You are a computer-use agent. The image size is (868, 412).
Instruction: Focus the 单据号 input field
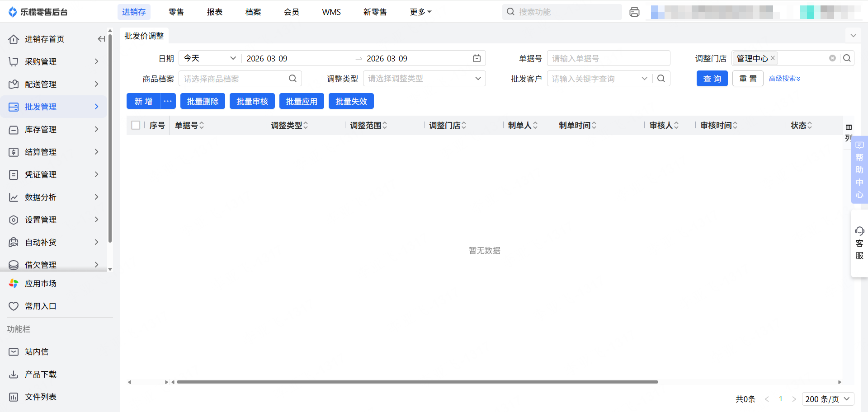pyautogui.click(x=608, y=58)
